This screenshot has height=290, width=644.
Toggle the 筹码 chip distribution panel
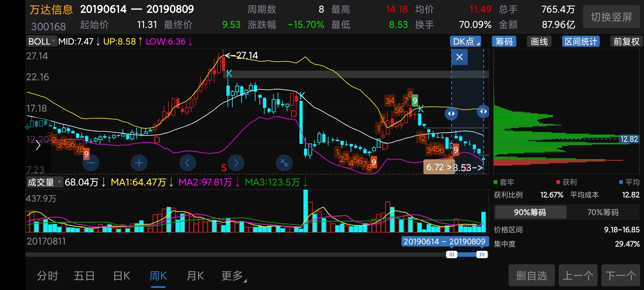coord(504,42)
